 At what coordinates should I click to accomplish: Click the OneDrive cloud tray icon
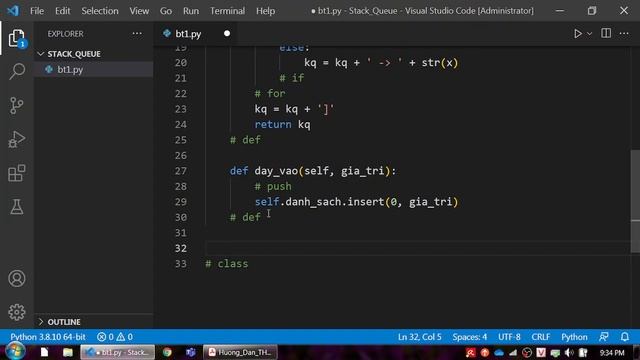tap(499, 352)
